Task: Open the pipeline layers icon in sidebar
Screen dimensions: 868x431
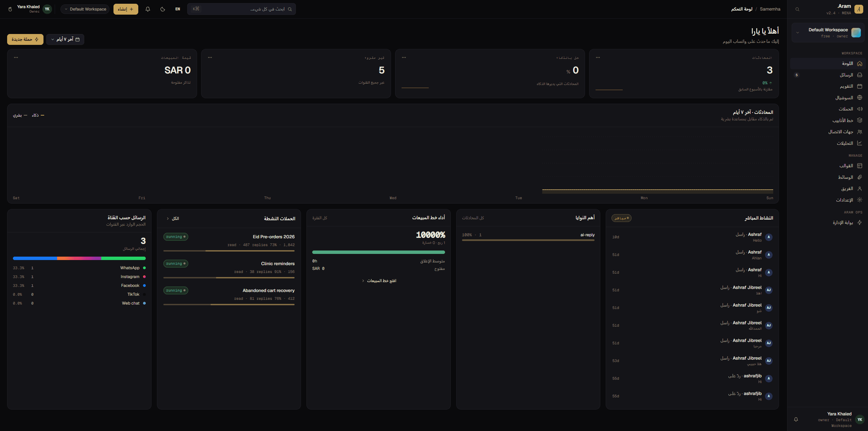Action: 860,120
